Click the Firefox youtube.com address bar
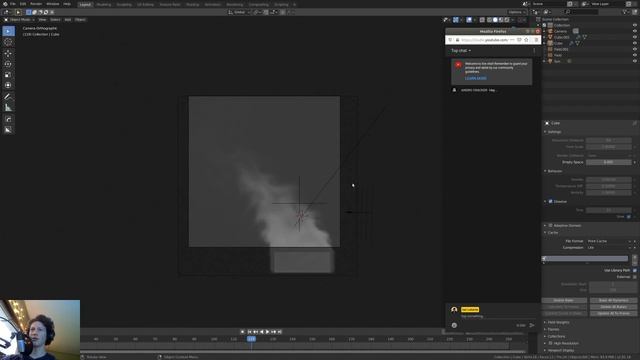640x360 pixels. tap(484, 40)
